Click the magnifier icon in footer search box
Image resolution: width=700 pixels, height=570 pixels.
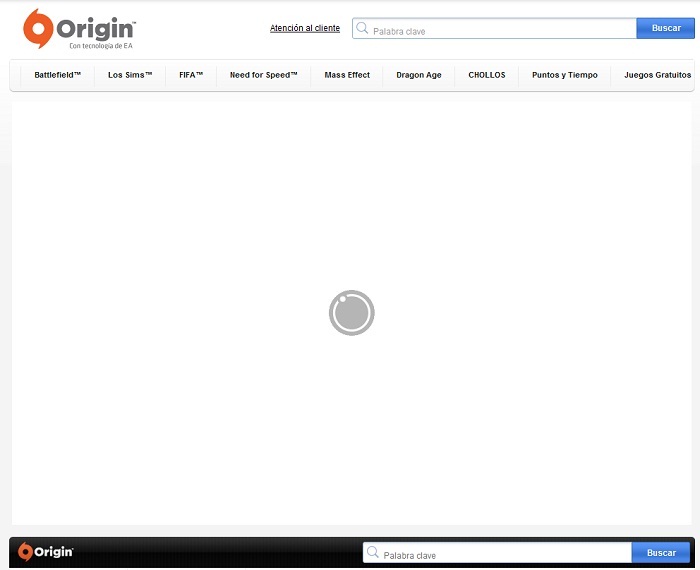point(372,552)
